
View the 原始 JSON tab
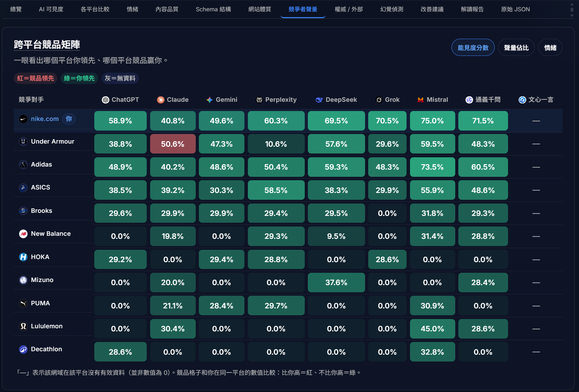pyautogui.click(x=515, y=9)
